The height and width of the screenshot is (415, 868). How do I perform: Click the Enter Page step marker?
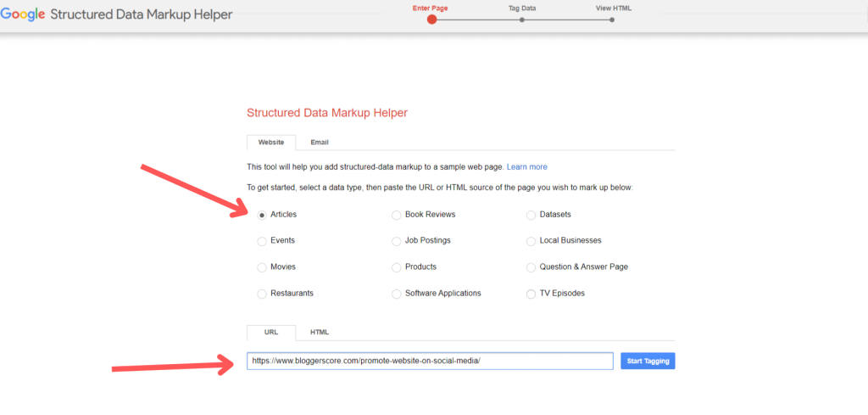coord(431,20)
